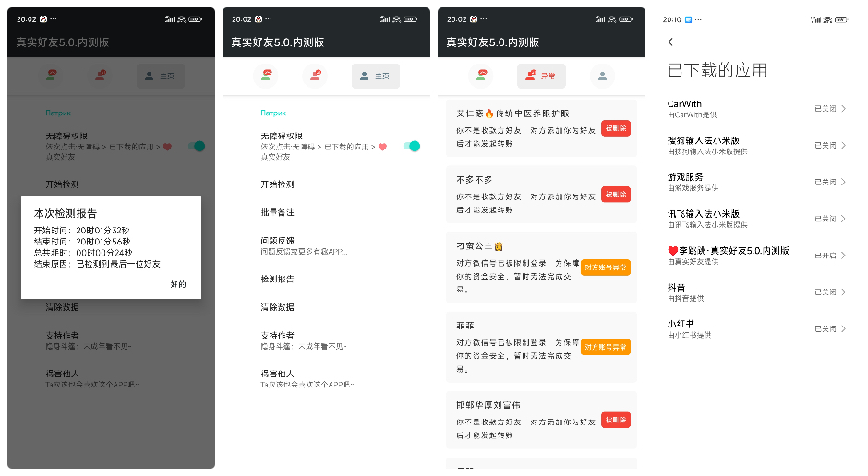Tap 被删除 badge on 邯郸华厚刘富伟 card
This screenshot has height=476, width=868.
[x=615, y=420]
